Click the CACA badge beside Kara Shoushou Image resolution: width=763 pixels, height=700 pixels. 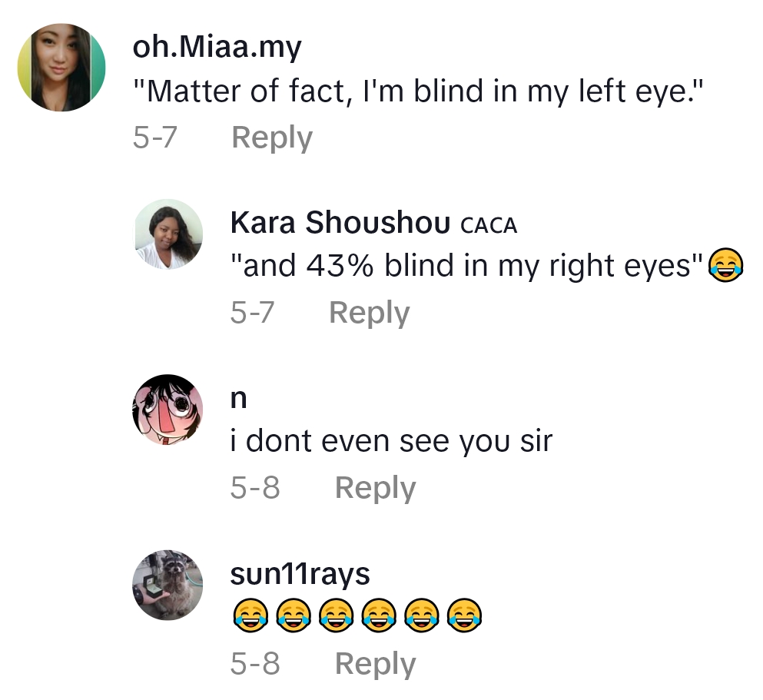[489, 225]
